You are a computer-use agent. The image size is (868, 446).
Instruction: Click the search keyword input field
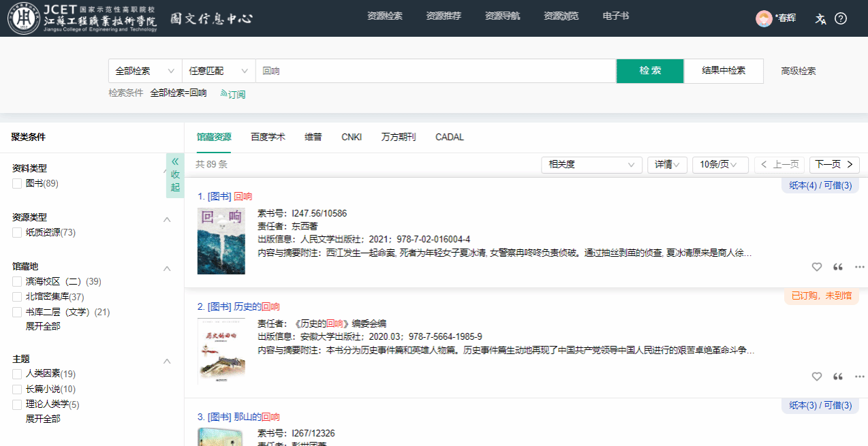pyautogui.click(x=435, y=71)
